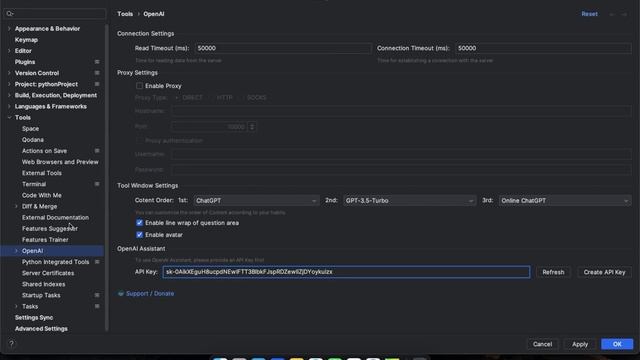Open Web Browsers and Preview
640x360 pixels.
[x=60, y=162]
